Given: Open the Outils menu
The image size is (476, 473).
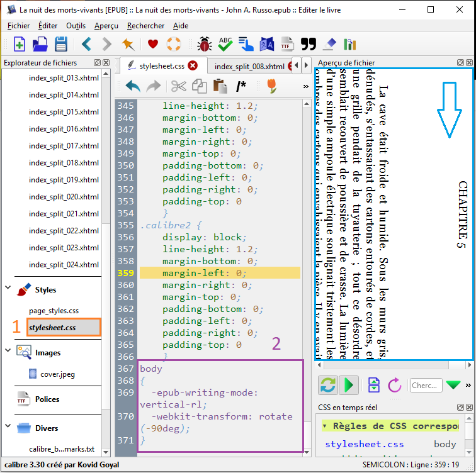Looking at the screenshot, I should click(x=76, y=26).
